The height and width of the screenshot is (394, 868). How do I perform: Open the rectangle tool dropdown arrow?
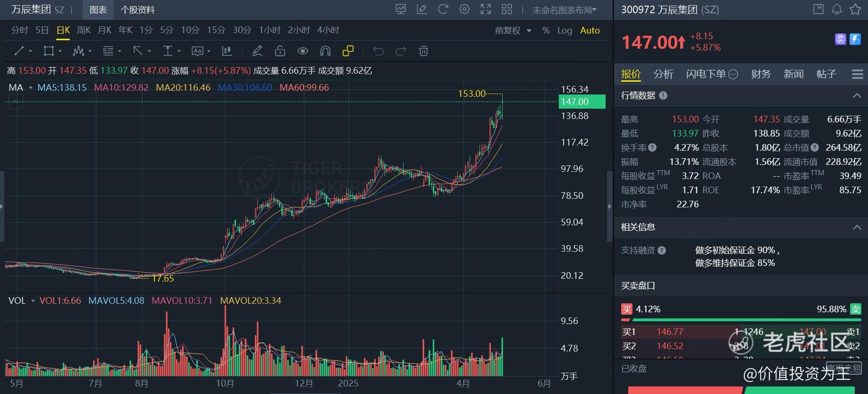point(60,51)
